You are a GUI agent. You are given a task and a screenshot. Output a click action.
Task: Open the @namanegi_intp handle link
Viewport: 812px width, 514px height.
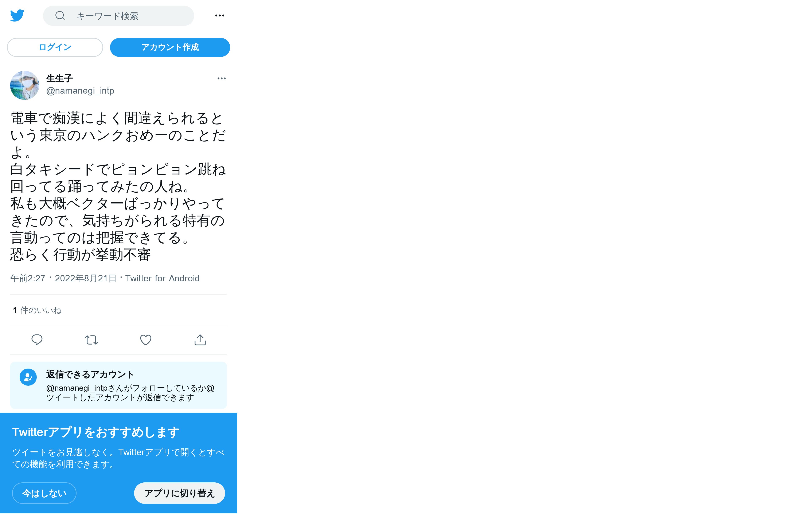[x=80, y=91]
